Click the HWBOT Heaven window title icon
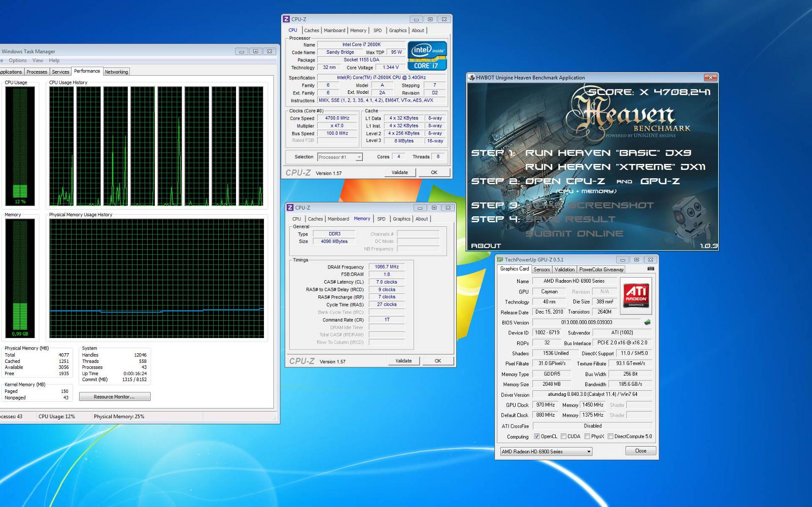Image resolution: width=812 pixels, height=507 pixels. tap(471, 78)
